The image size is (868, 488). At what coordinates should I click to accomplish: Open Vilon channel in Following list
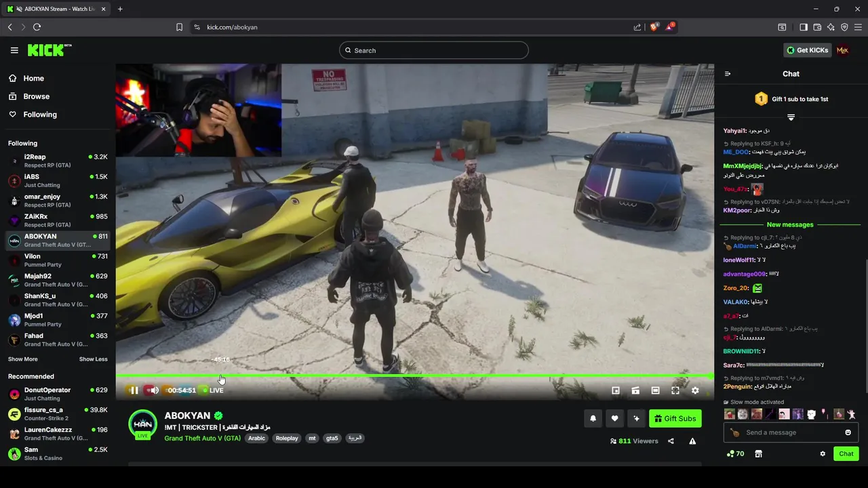point(58,260)
